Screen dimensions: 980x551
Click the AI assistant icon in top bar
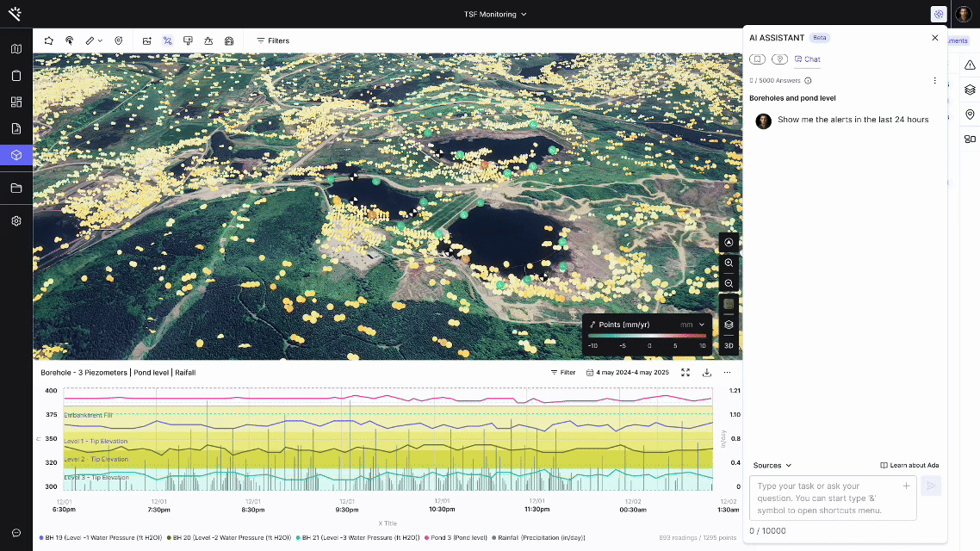pos(939,14)
